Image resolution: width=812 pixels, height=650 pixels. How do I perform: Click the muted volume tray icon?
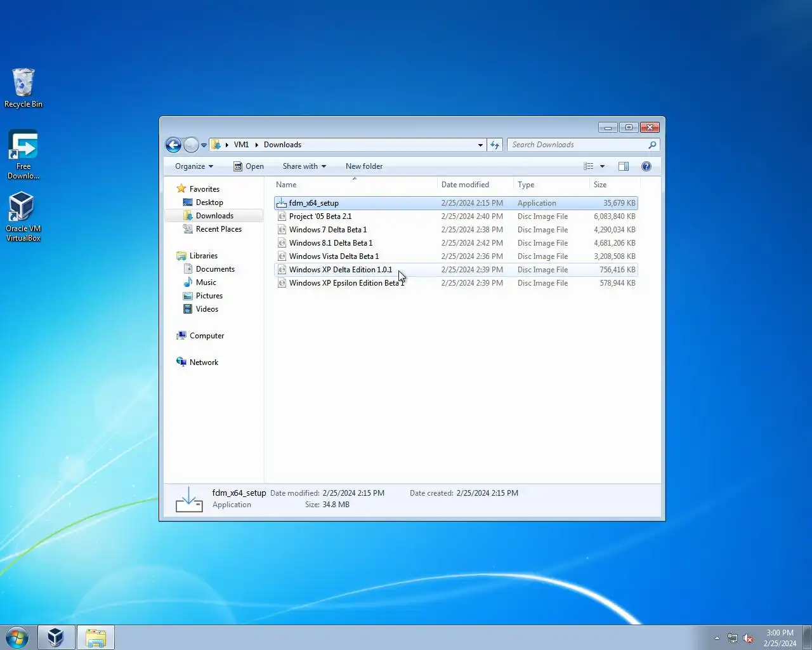[x=749, y=639]
